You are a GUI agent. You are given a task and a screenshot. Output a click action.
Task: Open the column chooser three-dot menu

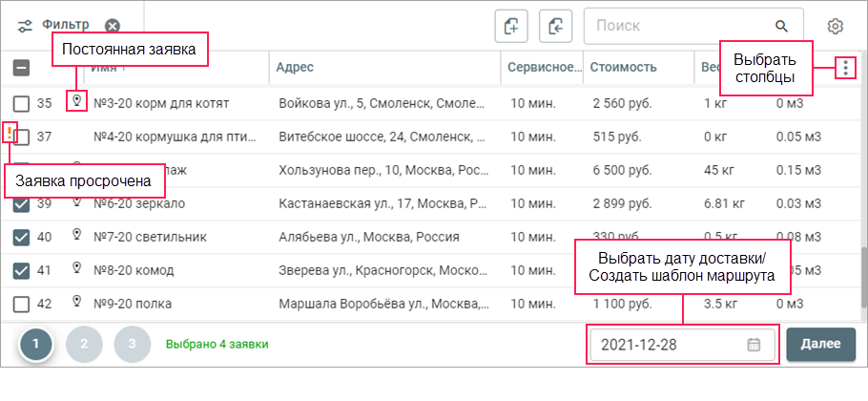pyautogui.click(x=845, y=68)
